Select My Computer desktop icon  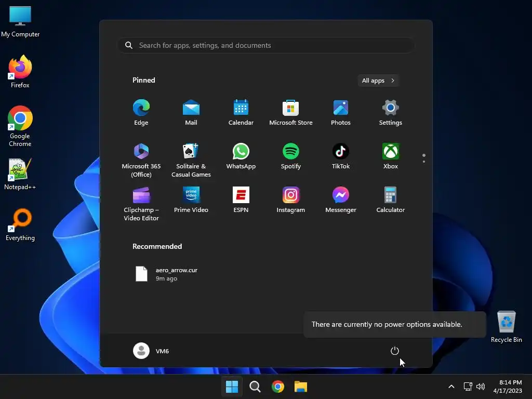(x=20, y=21)
